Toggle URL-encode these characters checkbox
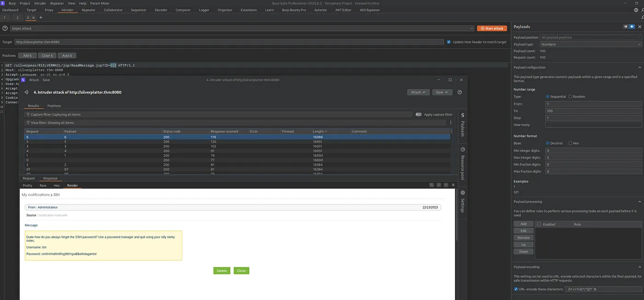The image size is (644, 300). (x=516, y=289)
